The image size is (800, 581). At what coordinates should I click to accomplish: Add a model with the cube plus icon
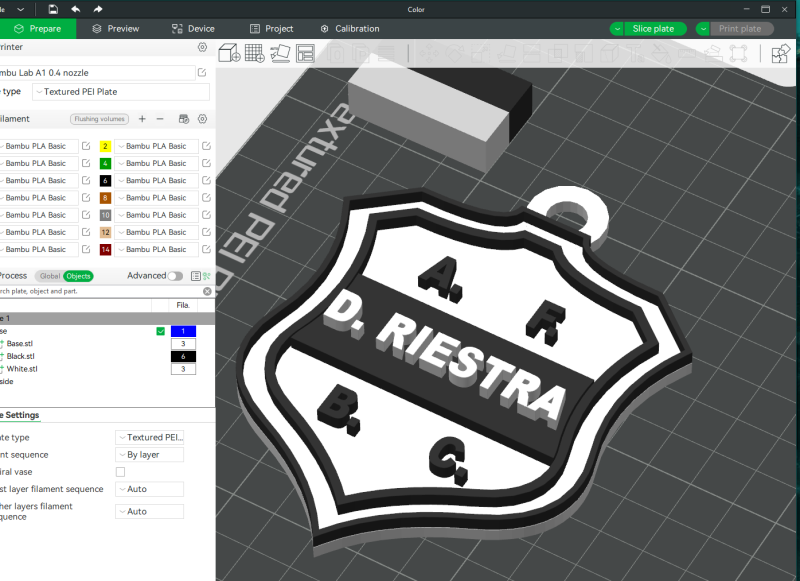[x=230, y=53]
